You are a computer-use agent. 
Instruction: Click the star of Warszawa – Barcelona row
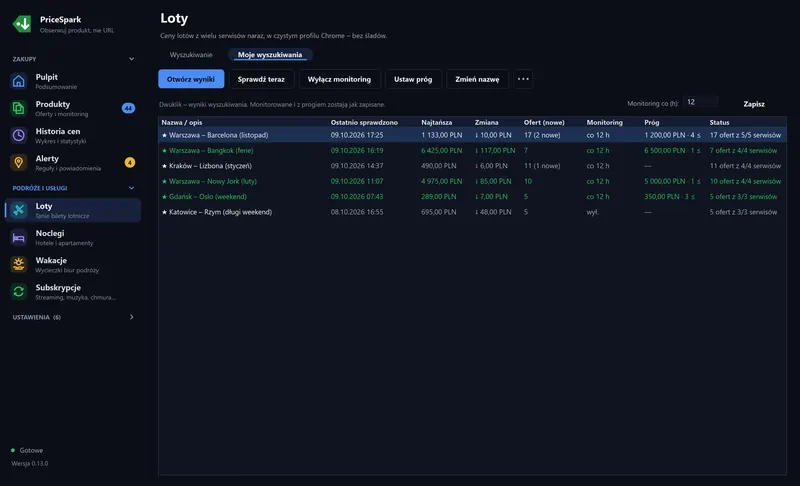[164, 135]
